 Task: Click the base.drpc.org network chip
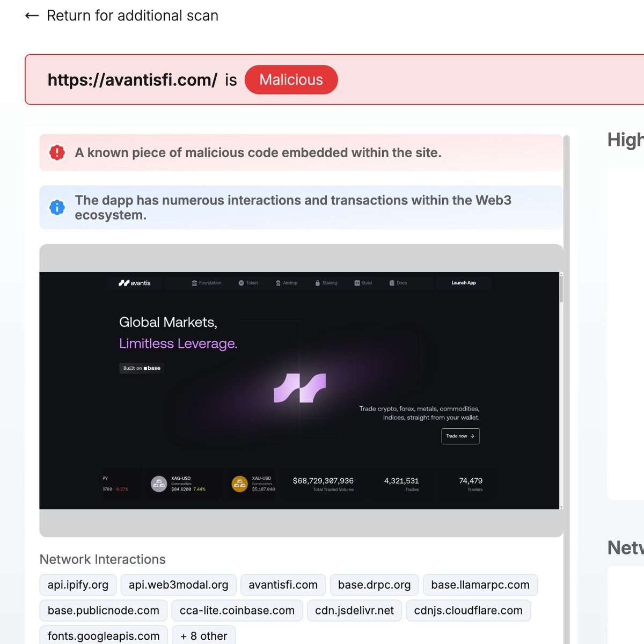tap(375, 585)
